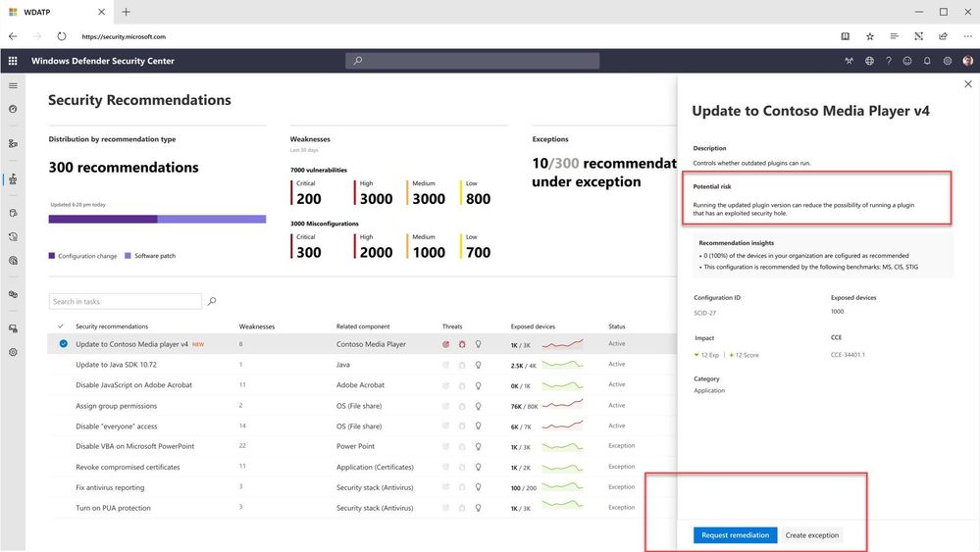Viewport: 980px width, 552px height.
Task: Open the highlighted threat and vulnerability management sidebar icon
Action: pos(13,179)
